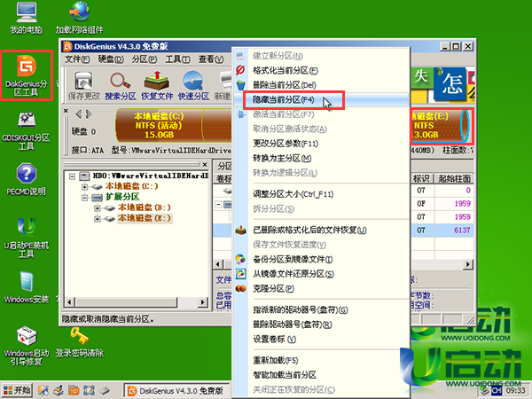Open GDISKGUI partition tool icon
The image size is (532, 399).
[26, 130]
